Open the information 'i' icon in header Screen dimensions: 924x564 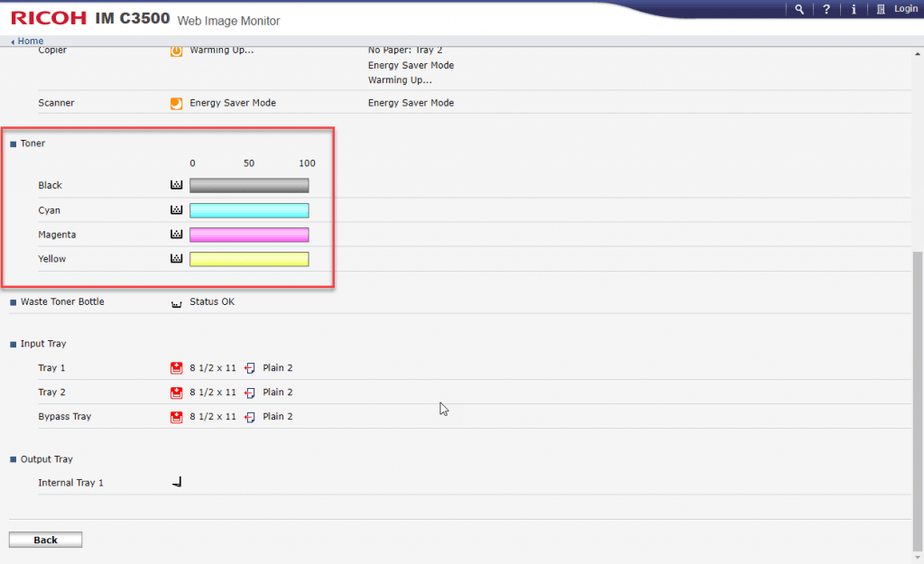coord(854,9)
